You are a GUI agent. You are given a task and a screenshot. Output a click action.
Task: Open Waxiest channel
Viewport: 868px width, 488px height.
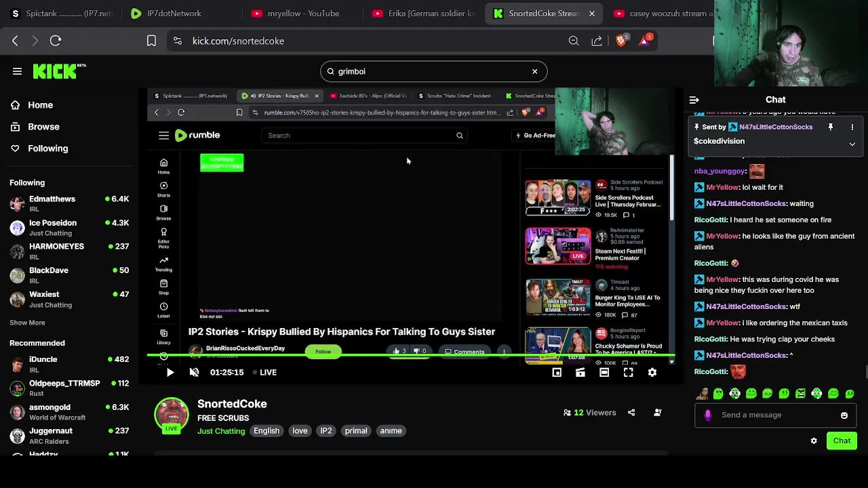pyautogui.click(x=69, y=299)
